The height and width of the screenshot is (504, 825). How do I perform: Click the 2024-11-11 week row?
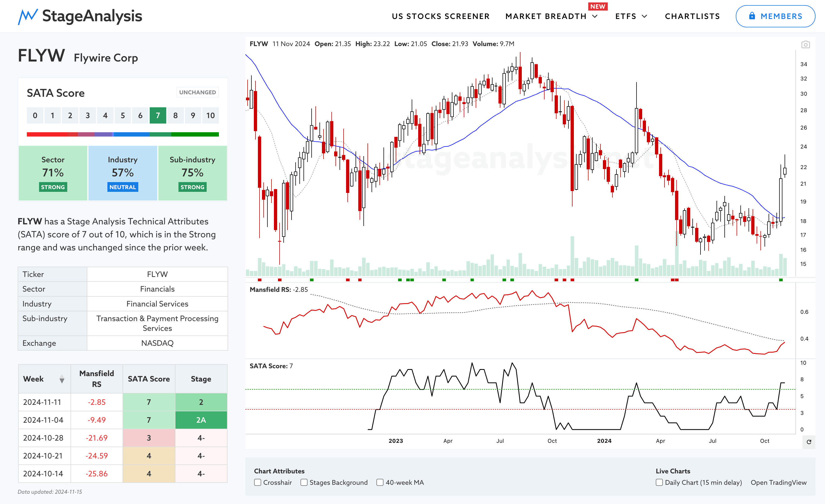pyautogui.click(x=123, y=402)
